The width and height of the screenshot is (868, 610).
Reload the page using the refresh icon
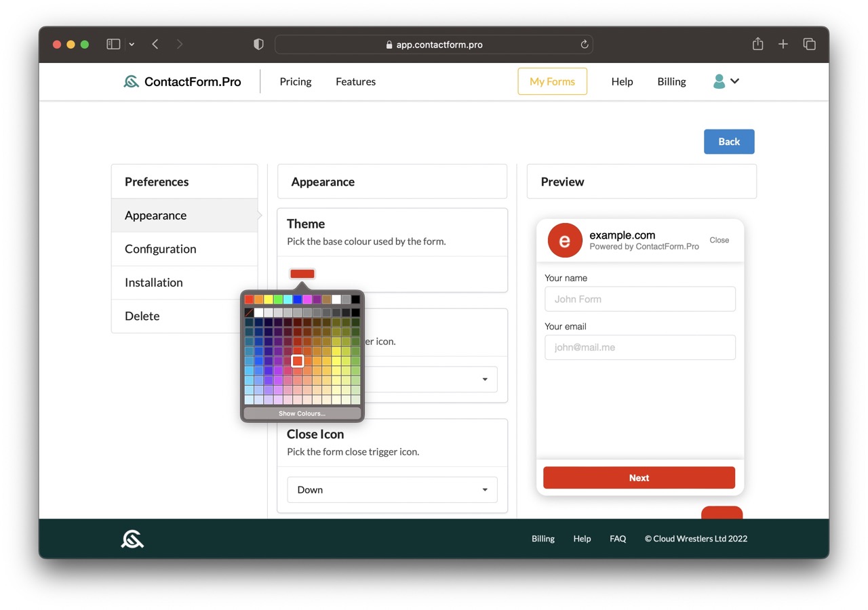[x=584, y=44]
